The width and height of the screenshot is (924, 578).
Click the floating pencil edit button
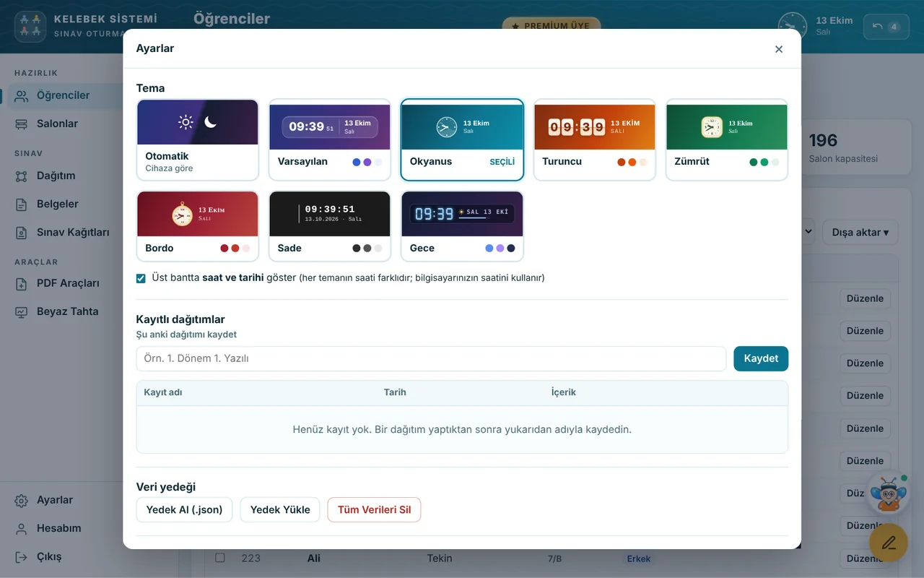[x=889, y=543]
